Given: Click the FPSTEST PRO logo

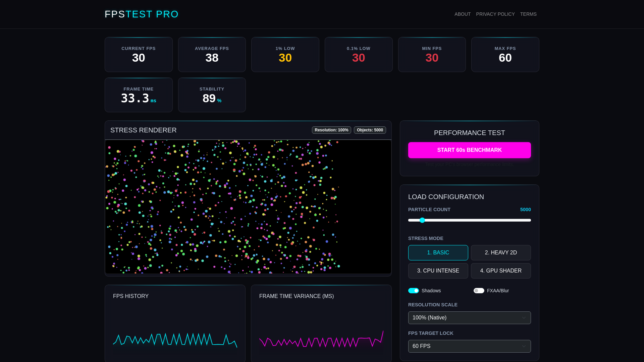Looking at the screenshot, I should click(x=142, y=14).
